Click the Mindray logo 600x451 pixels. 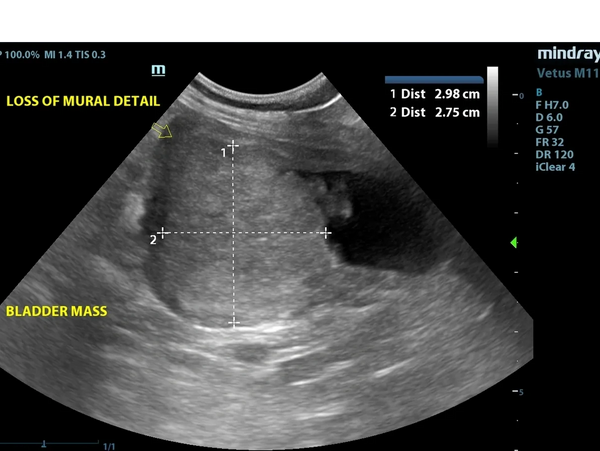point(567,54)
